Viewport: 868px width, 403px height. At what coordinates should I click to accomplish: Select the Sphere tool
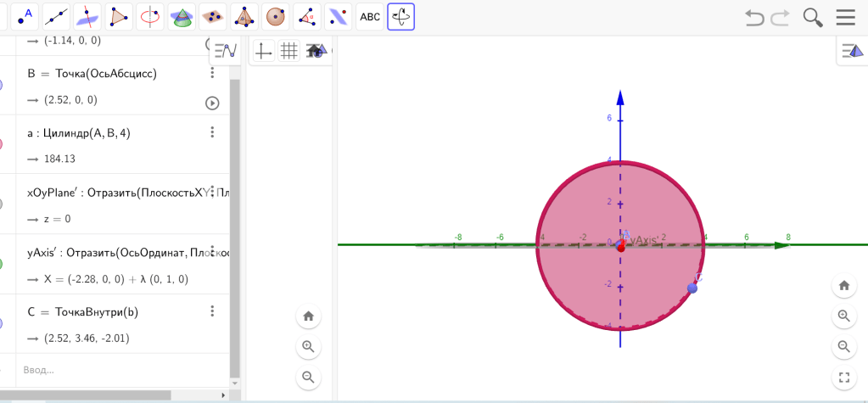point(275,16)
